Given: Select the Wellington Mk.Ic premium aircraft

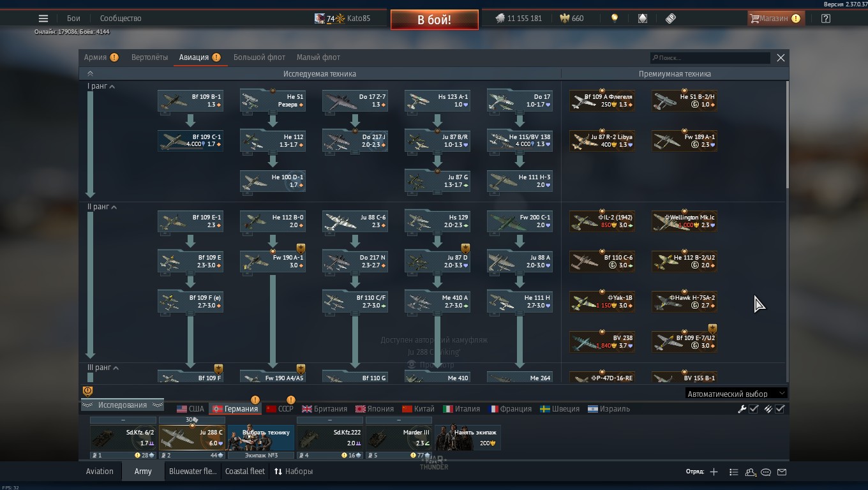Looking at the screenshot, I should 684,221.
